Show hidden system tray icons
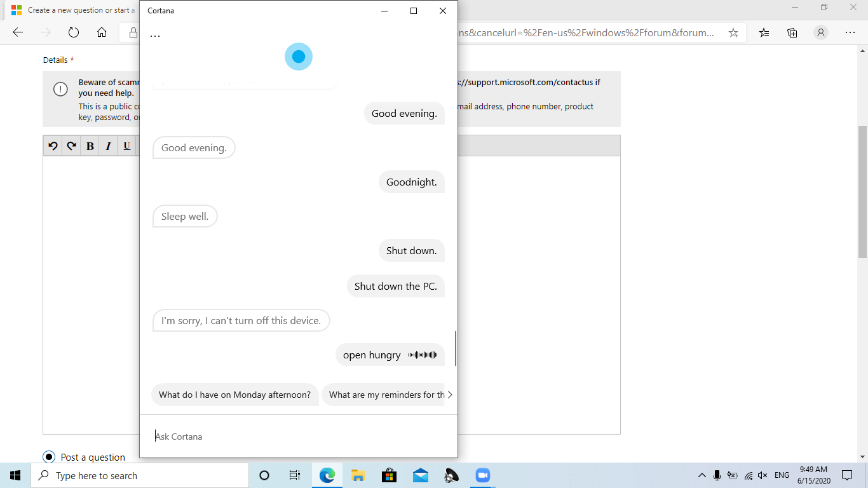Viewport: 868px width, 488px height. 702,475
